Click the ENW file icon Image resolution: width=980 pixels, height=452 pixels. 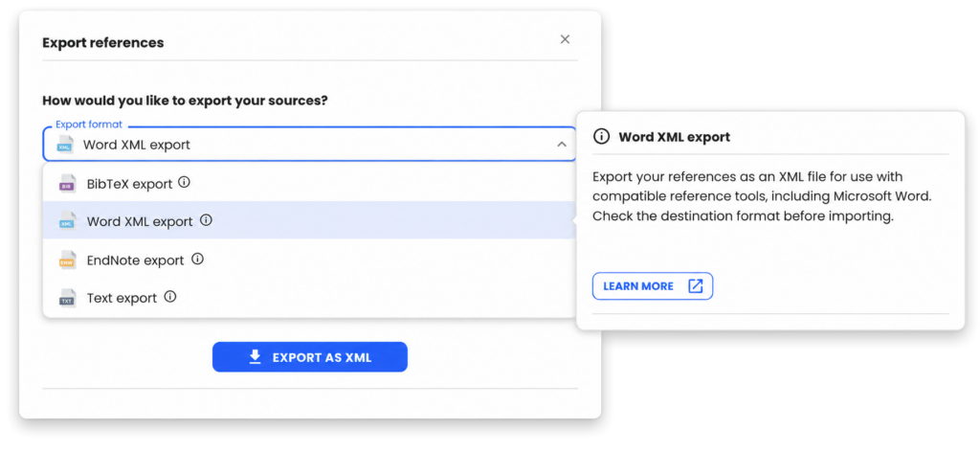(67, 260)
